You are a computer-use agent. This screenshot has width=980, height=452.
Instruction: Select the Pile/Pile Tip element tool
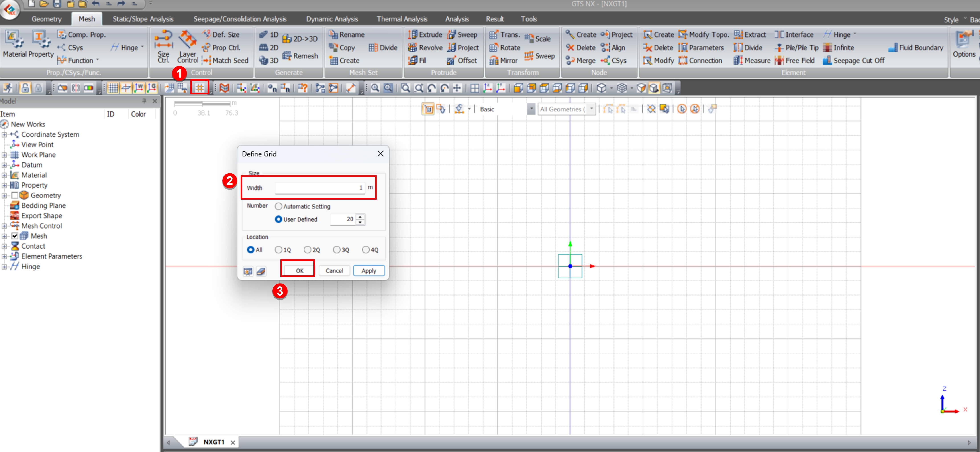[797, 48]
